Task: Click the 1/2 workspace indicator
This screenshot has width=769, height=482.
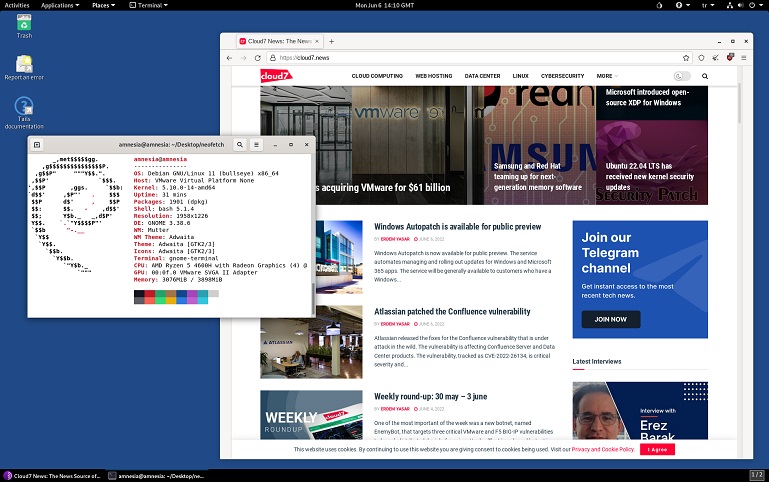Action: 757,475
